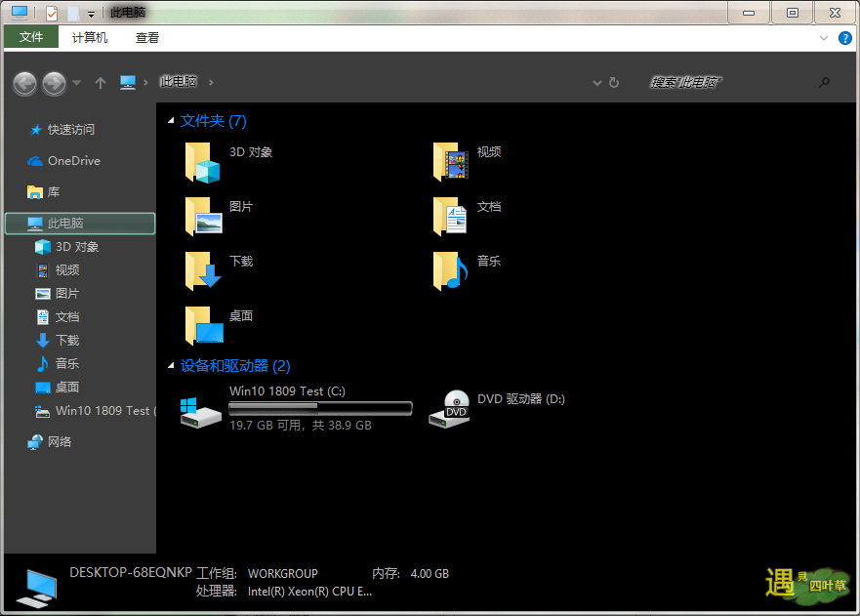Viewport: 860px width, 616px height.
Task: Open the 图片 folder icon
Action: [x=202, y=217]
